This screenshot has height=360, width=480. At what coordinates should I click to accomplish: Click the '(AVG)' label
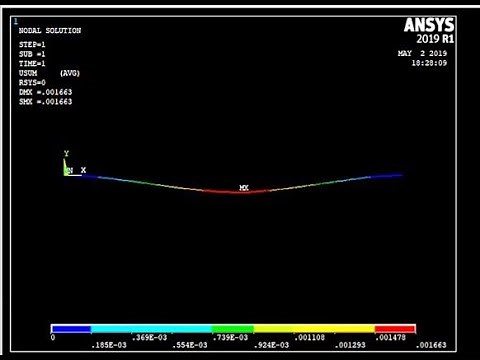tap(70, 73)
